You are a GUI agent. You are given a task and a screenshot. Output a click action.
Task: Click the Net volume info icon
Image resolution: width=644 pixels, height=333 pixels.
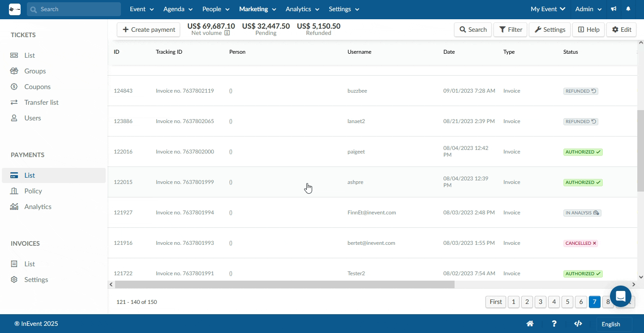click(x=227, y=33)
